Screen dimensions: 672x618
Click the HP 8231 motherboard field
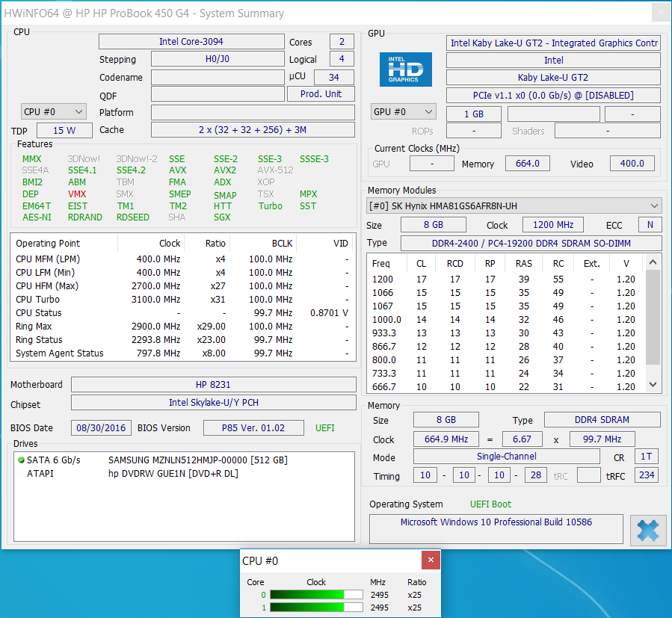(214, 384)
